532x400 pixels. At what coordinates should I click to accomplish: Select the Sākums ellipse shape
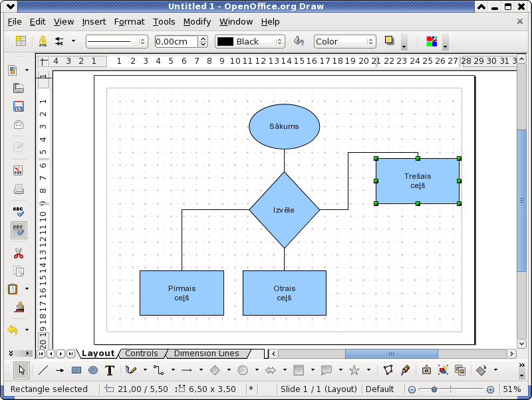285,126
